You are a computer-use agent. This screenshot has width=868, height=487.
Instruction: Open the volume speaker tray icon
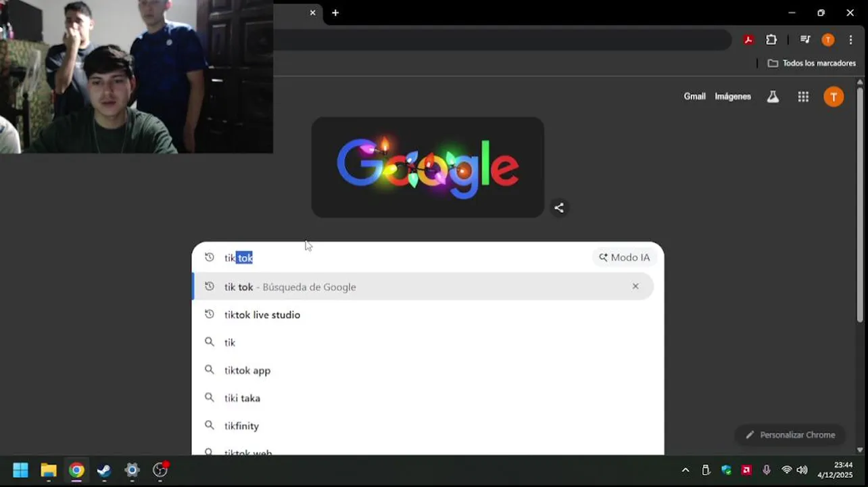pos(802,470)
